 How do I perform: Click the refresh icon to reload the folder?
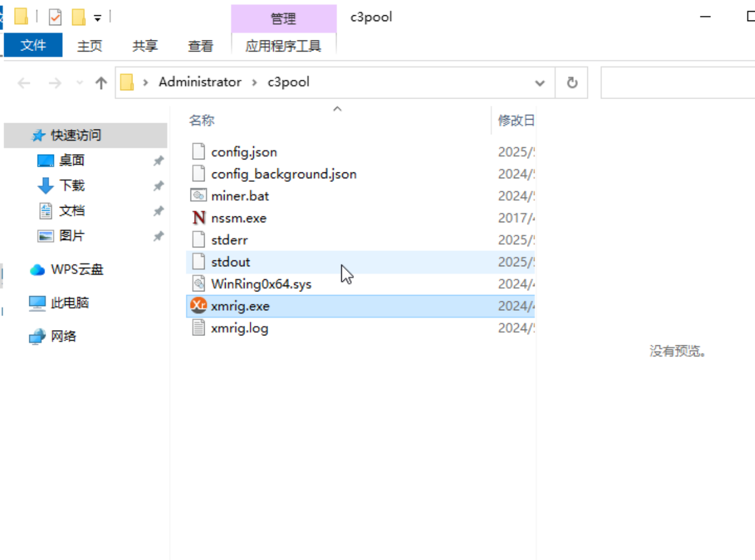coord(571,83)
